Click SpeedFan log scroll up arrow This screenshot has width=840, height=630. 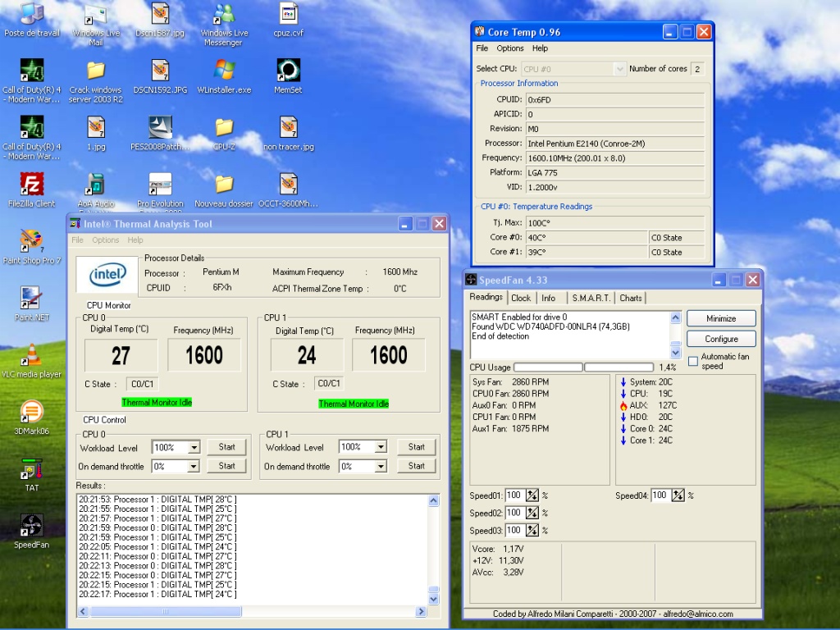click(675, 317)
